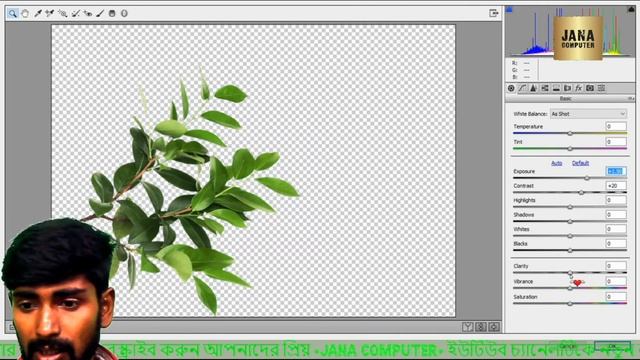
Task: Click the Cancel button
Action: [568, 346]
